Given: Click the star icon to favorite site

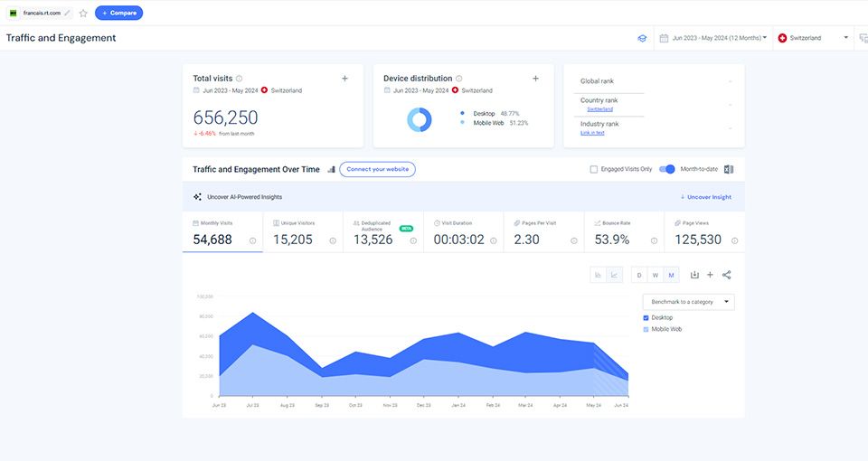Looking at the screenshot, I should [83, 14].
